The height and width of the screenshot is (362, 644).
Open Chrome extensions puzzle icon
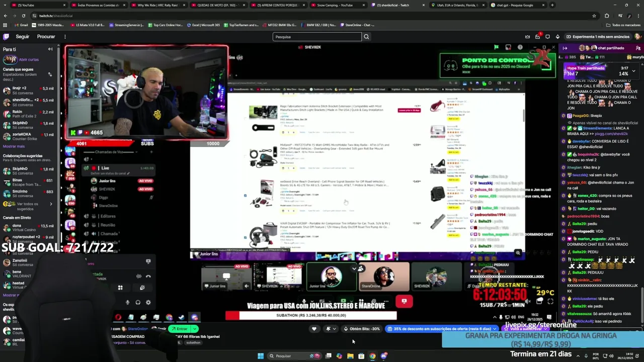[606, 16]
